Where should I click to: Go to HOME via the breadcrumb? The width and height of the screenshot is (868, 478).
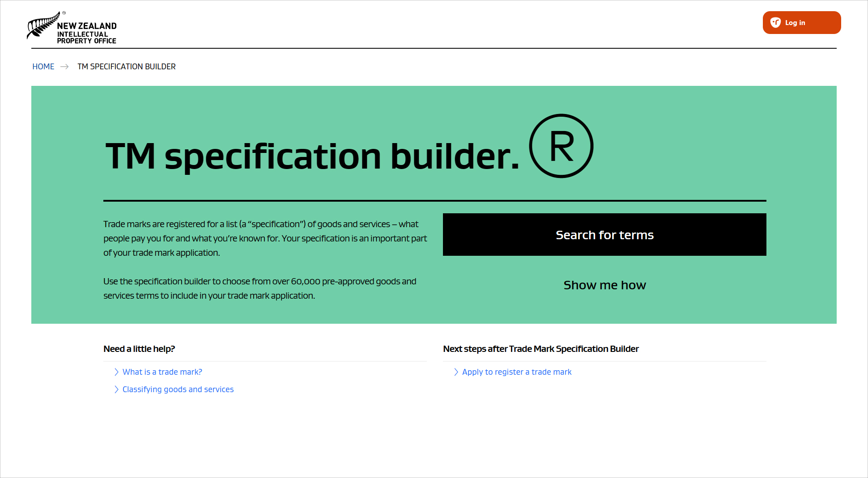43,67
